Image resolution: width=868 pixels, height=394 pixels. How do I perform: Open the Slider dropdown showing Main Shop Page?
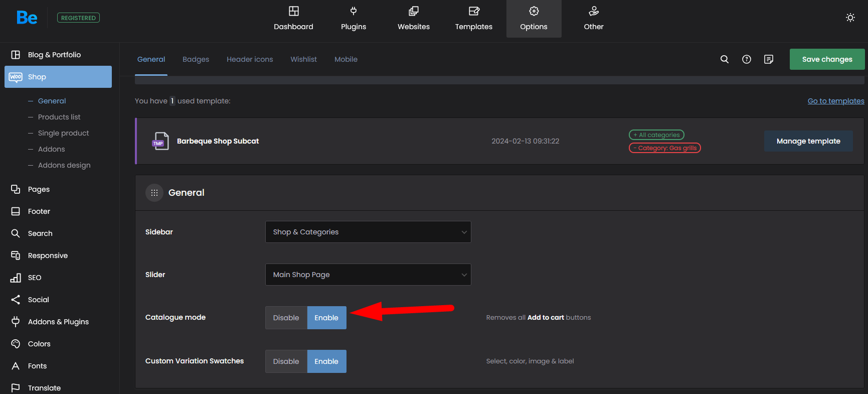(x=368, y=275)
